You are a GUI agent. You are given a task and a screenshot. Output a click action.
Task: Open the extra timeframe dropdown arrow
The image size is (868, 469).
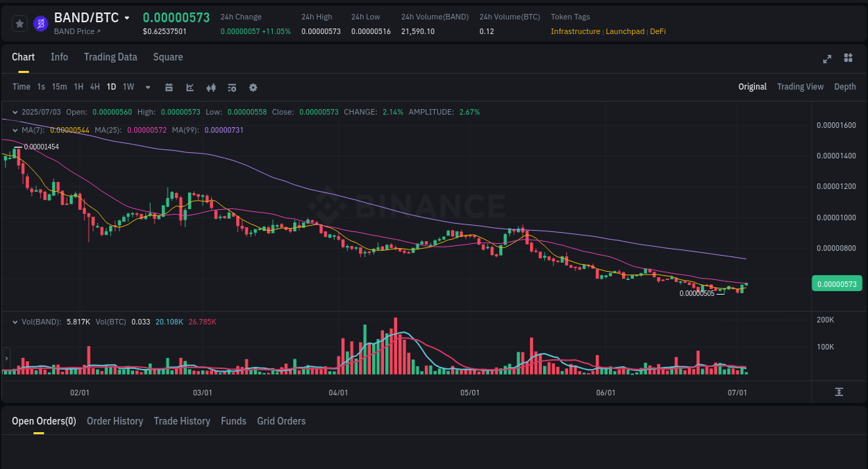click(x=147, y=87)
